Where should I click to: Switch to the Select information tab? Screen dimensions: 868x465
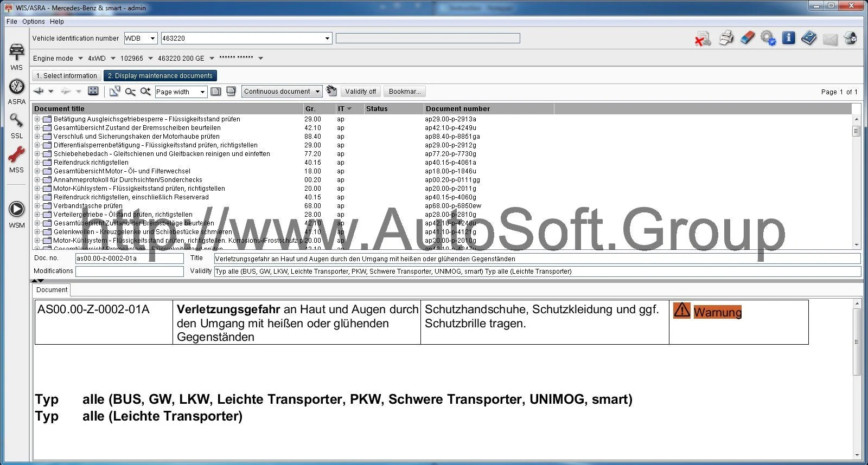(x=67, y=76)
